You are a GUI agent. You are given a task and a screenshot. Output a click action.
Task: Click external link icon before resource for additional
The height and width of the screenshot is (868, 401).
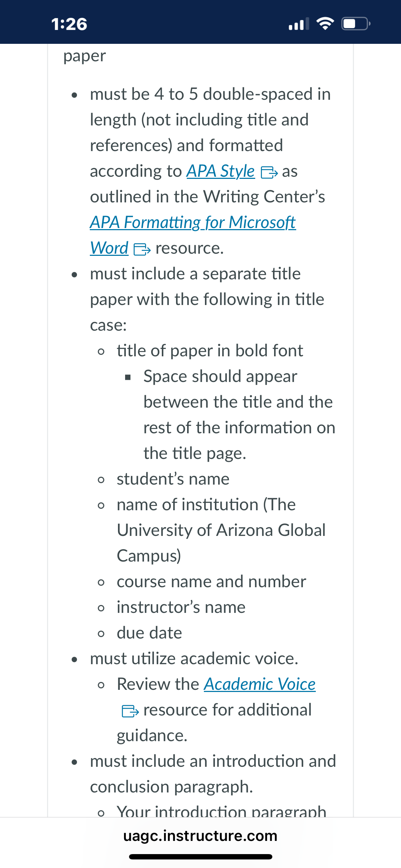[130, 711]
